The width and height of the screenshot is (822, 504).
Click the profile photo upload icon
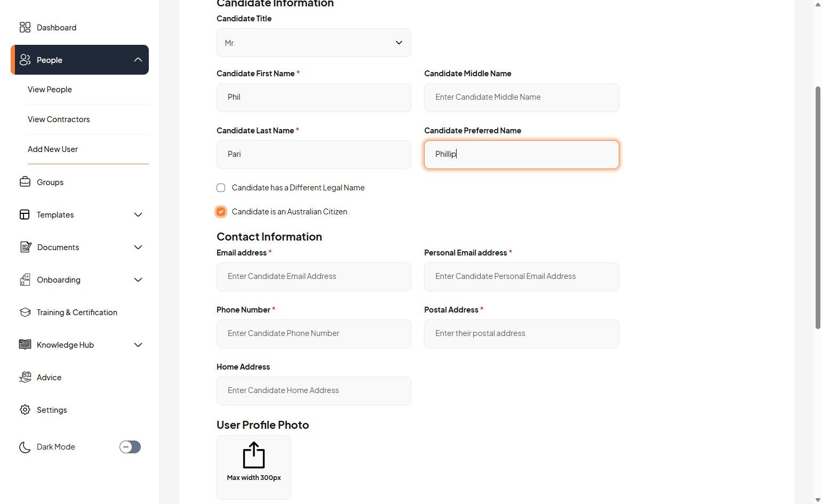[254, 455]
